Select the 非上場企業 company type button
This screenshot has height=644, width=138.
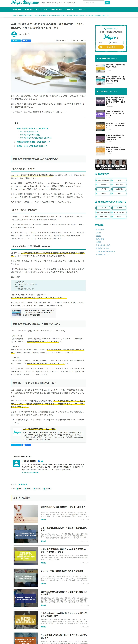pos(119,208)
